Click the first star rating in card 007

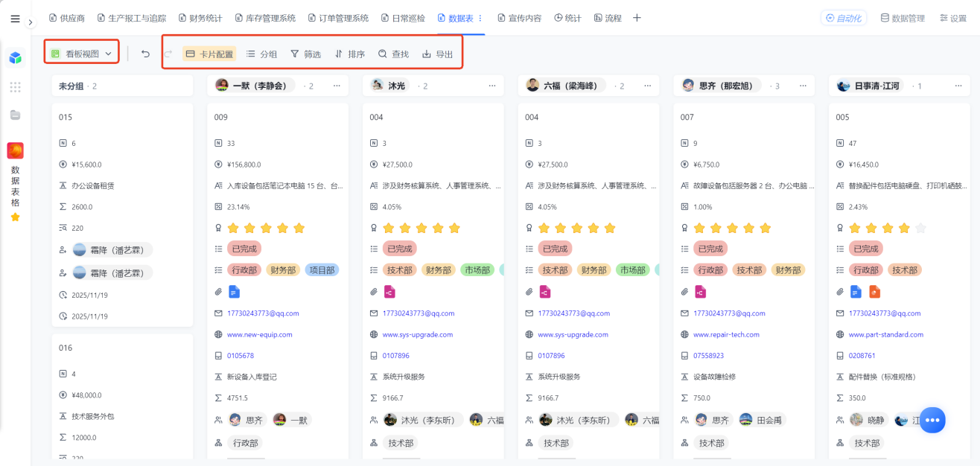coord(699,228)
